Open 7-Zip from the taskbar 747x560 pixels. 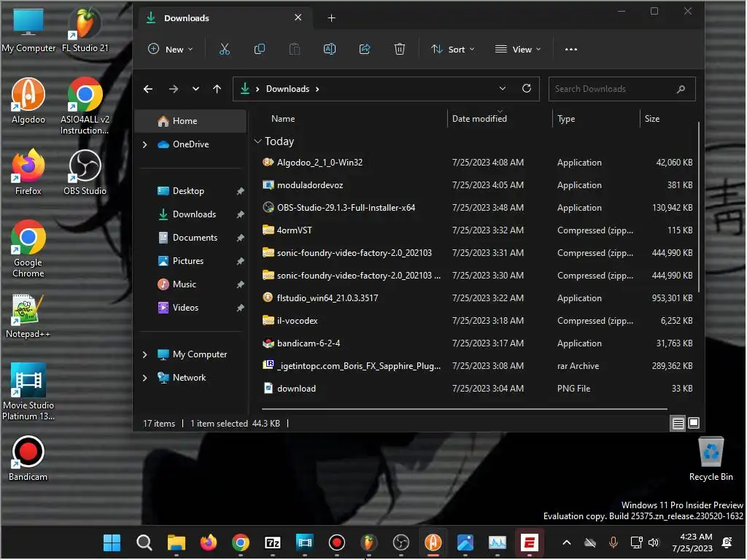click(273, 542)
